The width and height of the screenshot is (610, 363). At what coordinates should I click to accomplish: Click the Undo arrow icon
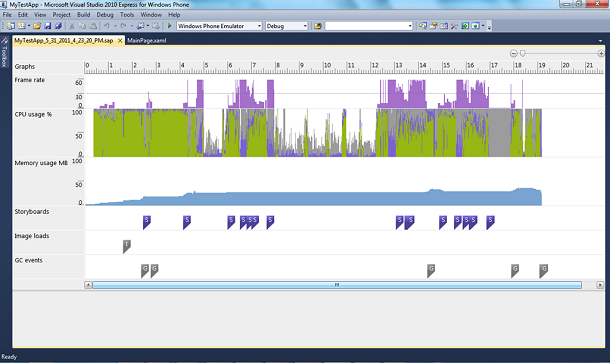click(106, 26)
